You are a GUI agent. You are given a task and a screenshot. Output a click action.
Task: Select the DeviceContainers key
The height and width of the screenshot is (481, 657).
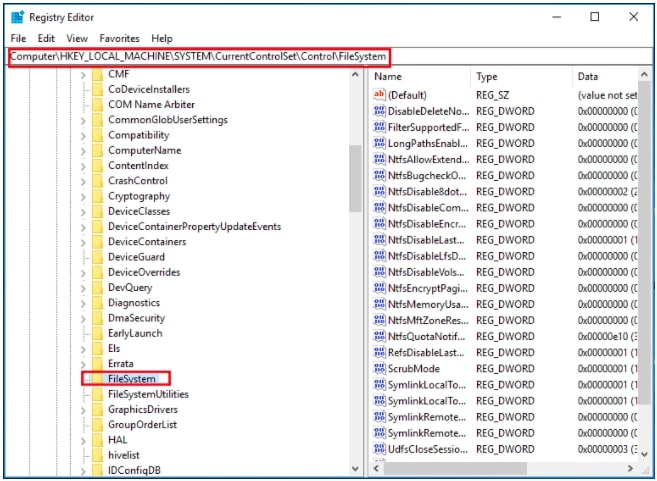(x=147, y=242)
